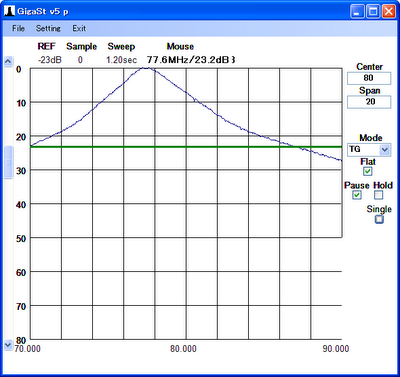Open the Mode dropdown set to TG
The image size is (400, 377).
coord(369,150)
